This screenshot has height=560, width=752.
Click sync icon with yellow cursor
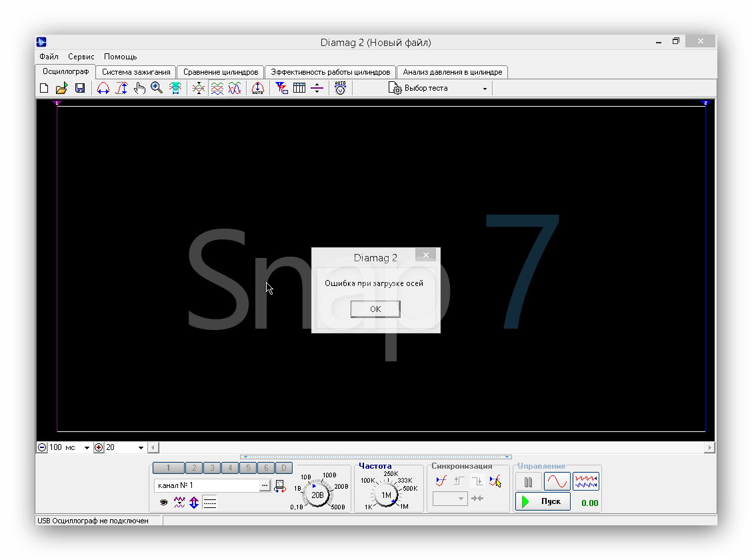[x=495, y=481]
